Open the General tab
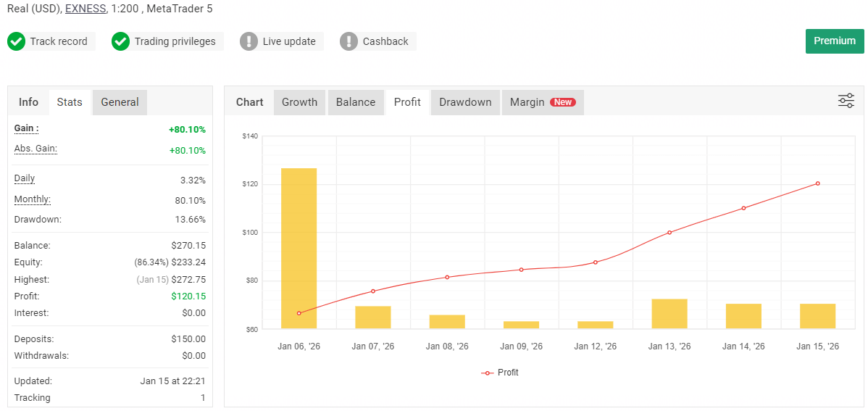The image size is (868, 411). [120, 102]
